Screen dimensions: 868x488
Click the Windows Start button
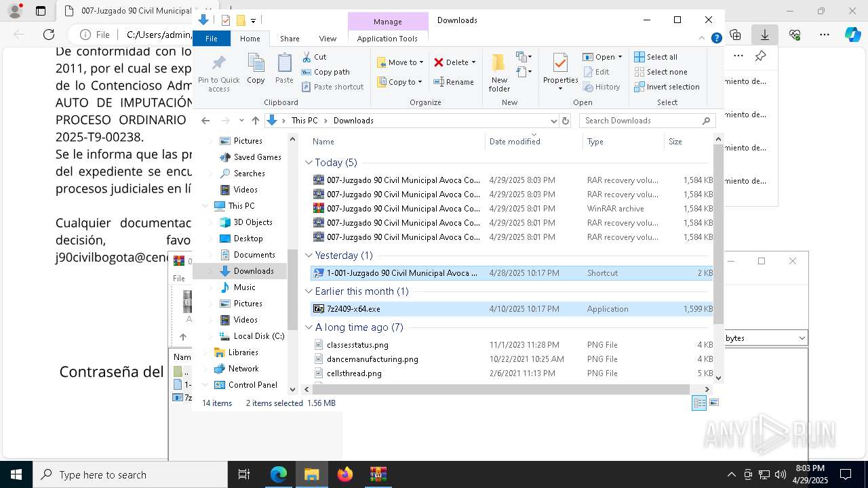pyautogui.click(x=16, y=474)
